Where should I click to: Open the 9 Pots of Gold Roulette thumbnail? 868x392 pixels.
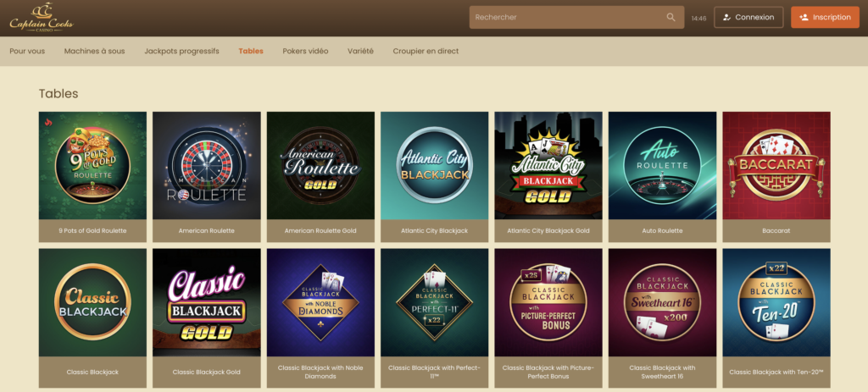coord(92,165)
